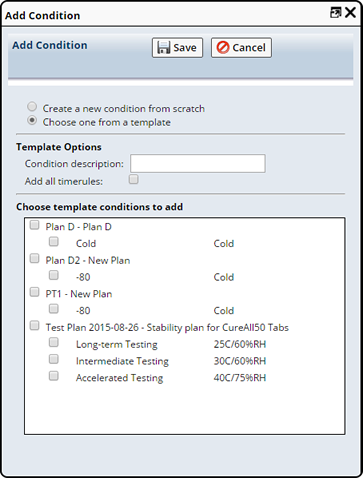Check the Cold condition under Plan D
This screenshot has height=478, width=363.
click(54, 242)
